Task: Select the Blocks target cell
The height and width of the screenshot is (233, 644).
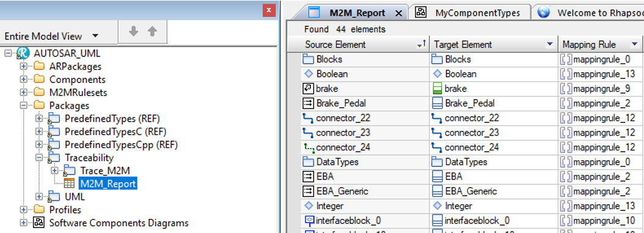Action: tap(494, 59)
